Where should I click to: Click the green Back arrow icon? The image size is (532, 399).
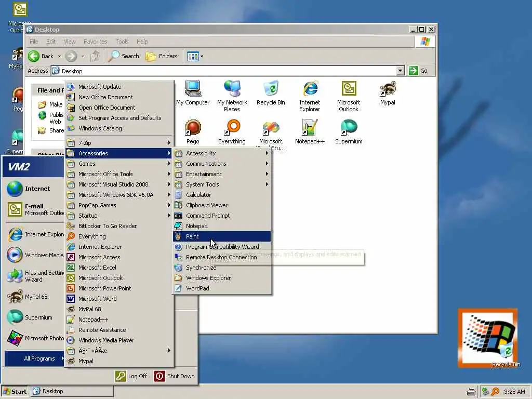click(x=34, y=56)
